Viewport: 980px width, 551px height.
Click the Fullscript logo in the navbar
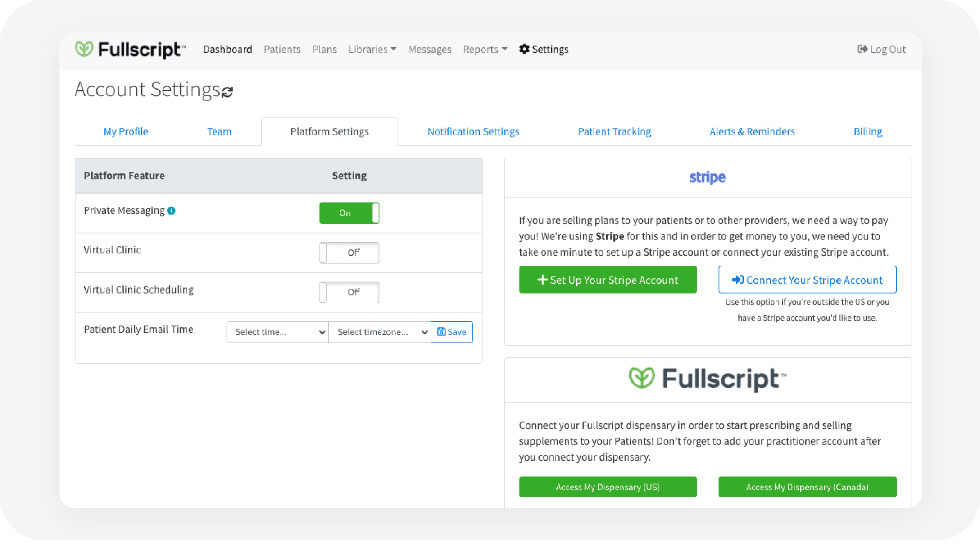point(130,49)
